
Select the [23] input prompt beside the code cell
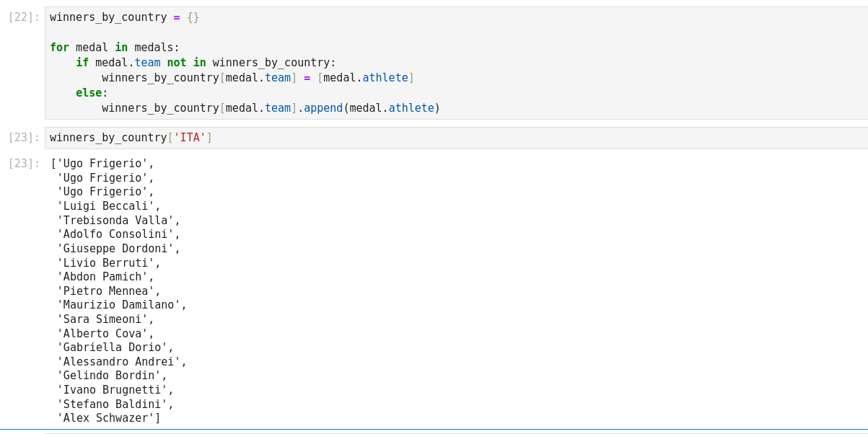24,138
